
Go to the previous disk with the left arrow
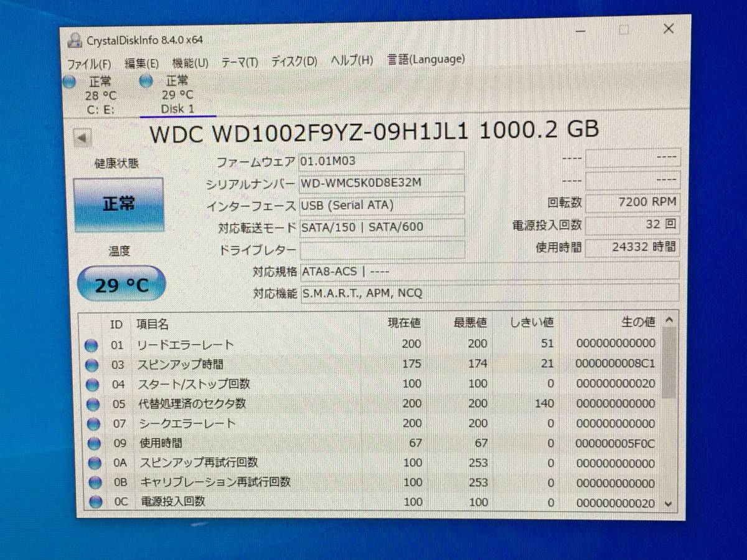pyautogui.click(x=82, y=138)
